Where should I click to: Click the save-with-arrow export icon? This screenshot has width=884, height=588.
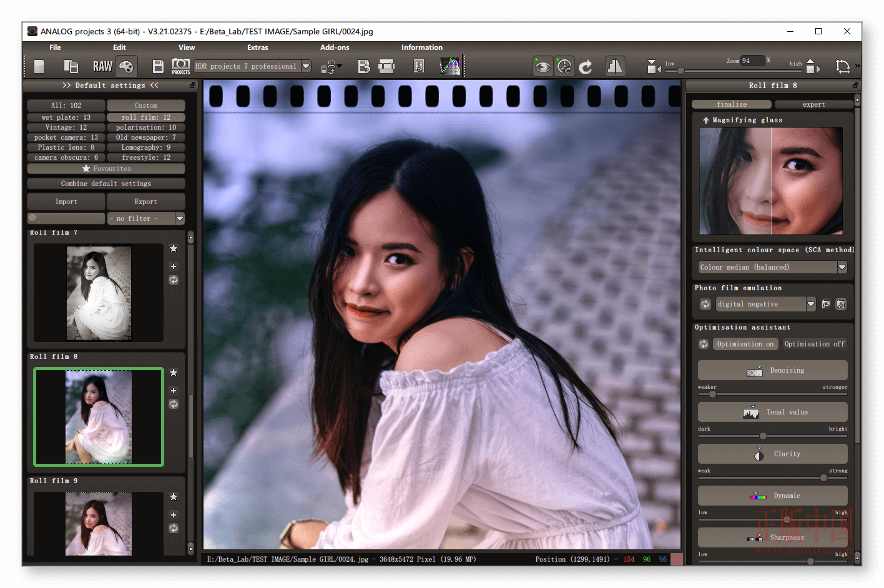pos(364,66)
